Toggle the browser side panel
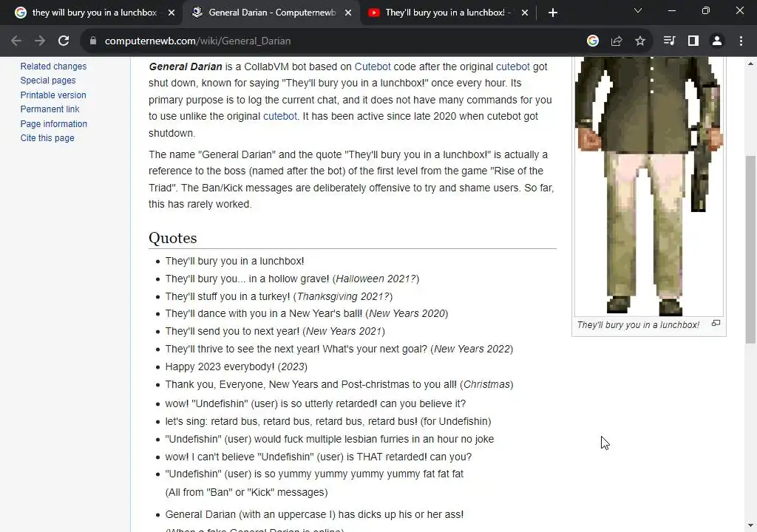This screenshot has width=757, height=532. pos(693,41)
